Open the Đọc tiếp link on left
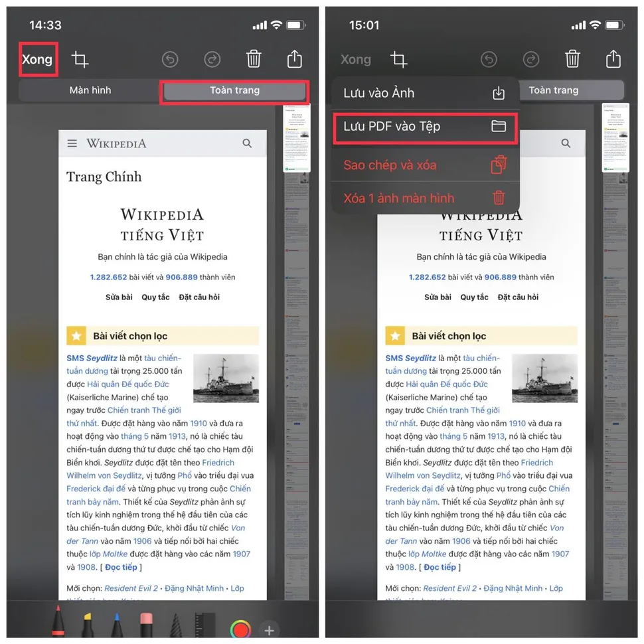 click(121, 567)
